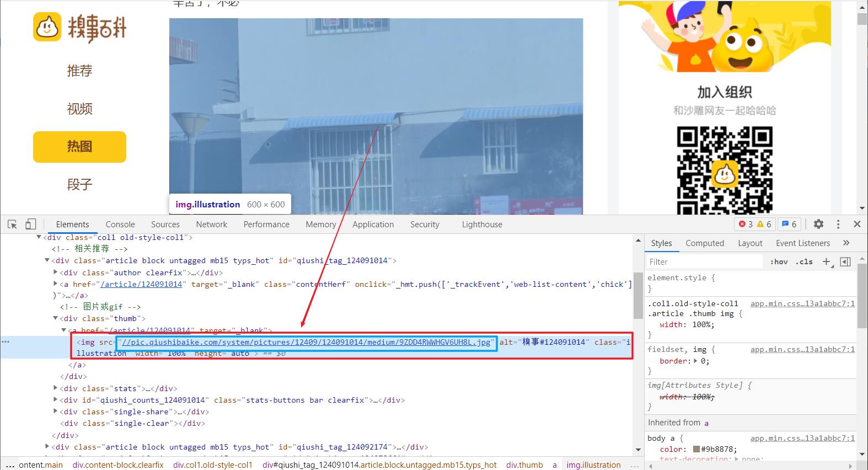Select div.content-block.clearfix breadcrumb
The image size is (868, 470).
click(118, 465)
